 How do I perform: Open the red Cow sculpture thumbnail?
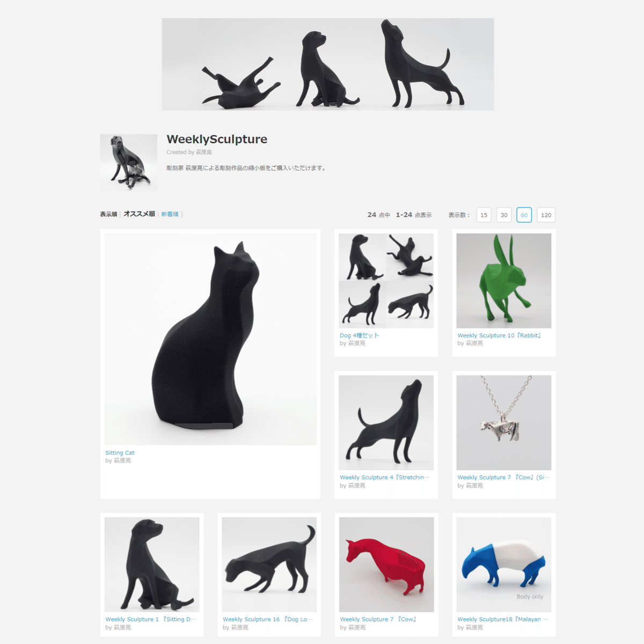coord(386,565)
